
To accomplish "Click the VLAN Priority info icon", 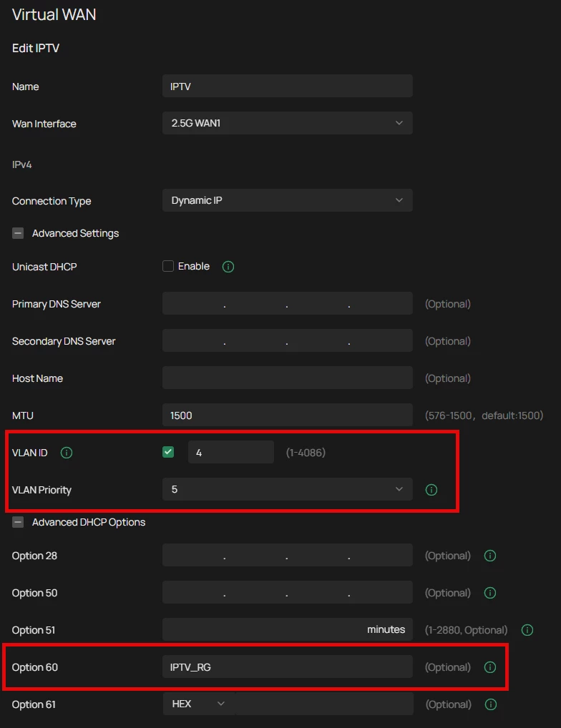I will [431, 490].
